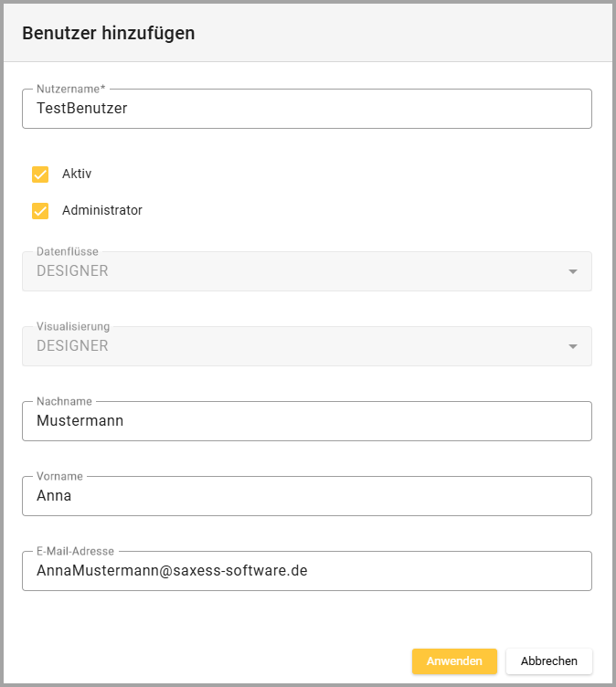Click the Nutzername* floating label
Viewport: 616px width, 687px height.
pos(71,89)
